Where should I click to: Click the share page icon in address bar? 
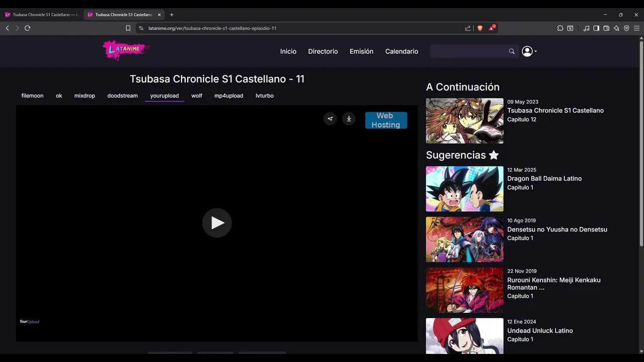tap(468, 28)
